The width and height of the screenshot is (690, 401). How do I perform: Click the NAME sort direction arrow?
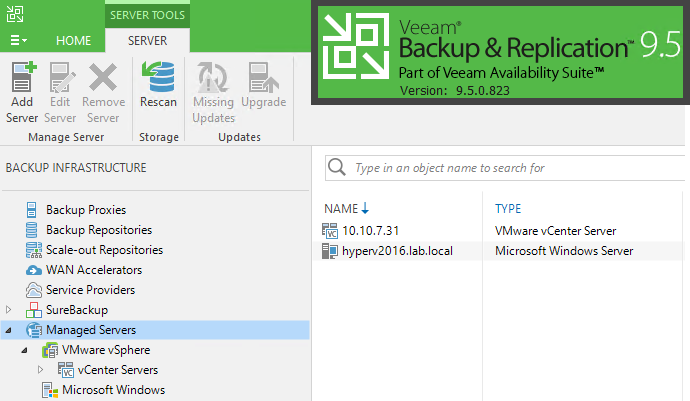[x=365, y=209]
